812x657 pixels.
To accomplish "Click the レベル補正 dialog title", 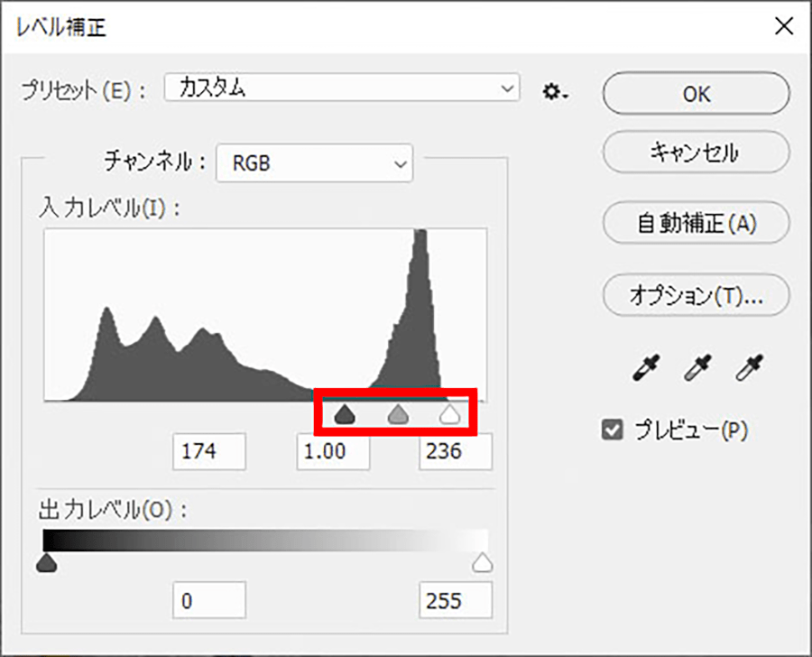I will [x=61, y=27].
